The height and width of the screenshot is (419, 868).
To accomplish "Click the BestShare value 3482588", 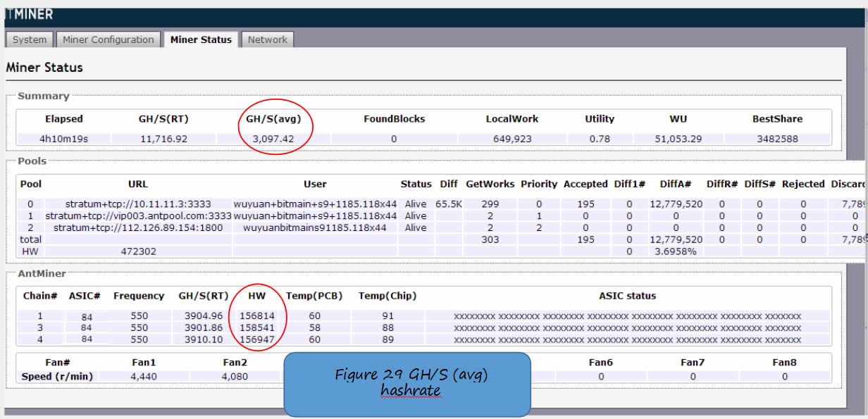I will [x=776, y=139].
